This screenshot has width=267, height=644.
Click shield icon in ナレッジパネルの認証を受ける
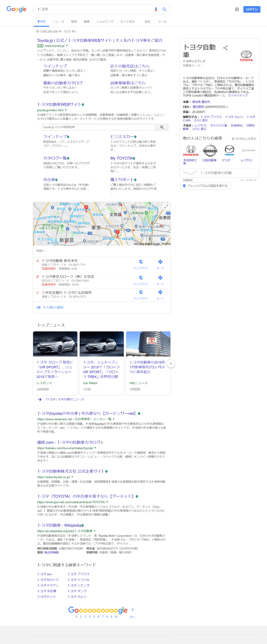click(x=184, y=186)
